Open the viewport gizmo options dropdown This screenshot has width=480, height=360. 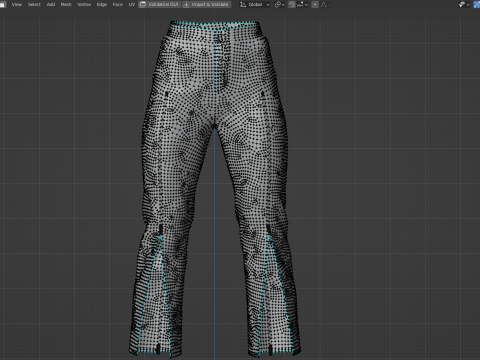pos(464,4)
